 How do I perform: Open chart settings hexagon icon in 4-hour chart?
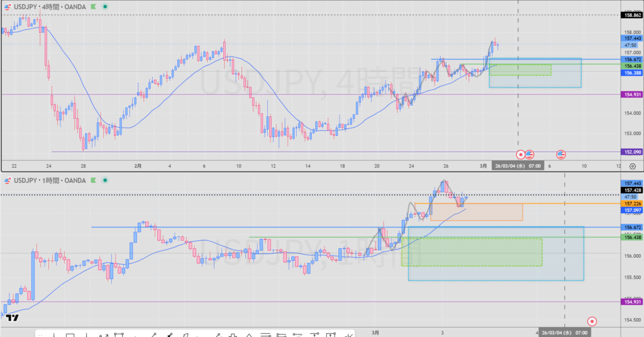pos(632,166)
